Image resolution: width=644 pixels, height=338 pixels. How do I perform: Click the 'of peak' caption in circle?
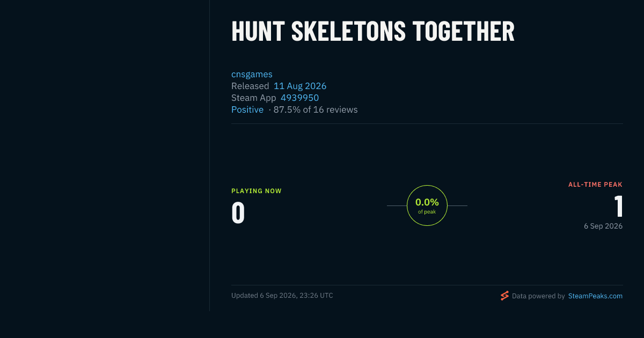(427, 212)
